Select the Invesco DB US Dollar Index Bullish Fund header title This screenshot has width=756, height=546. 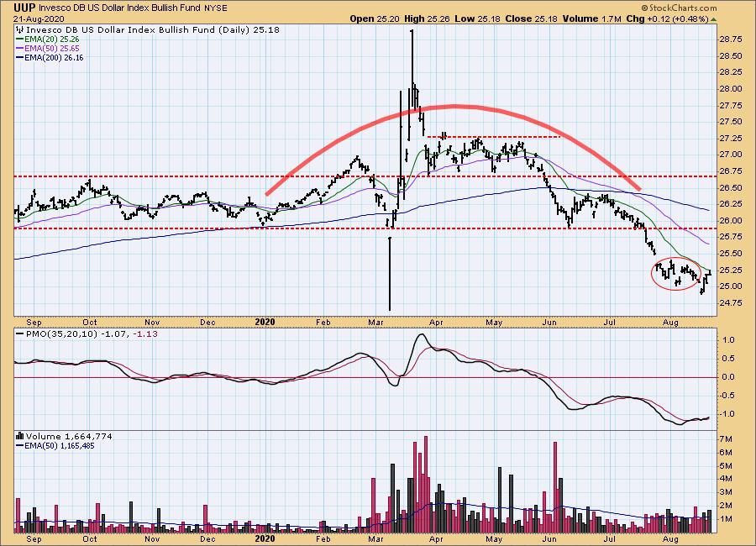click(x=119, y=8)
